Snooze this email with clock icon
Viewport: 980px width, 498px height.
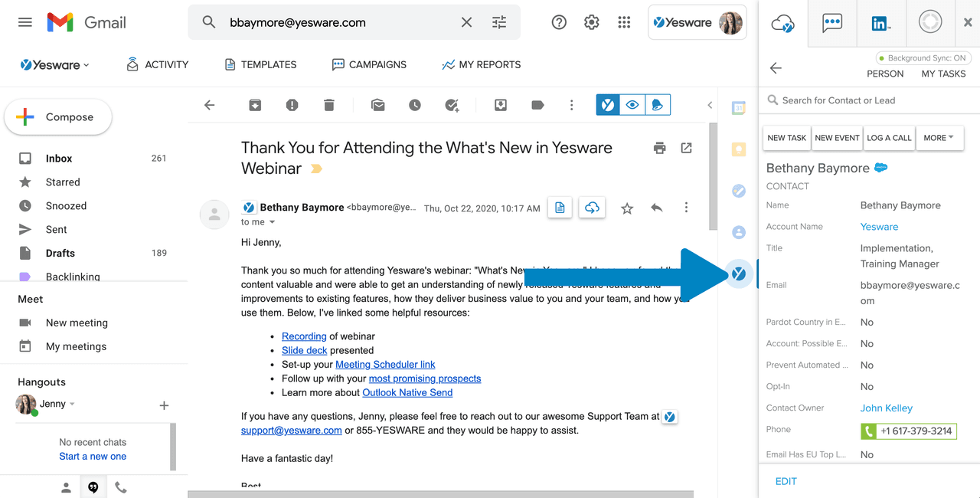pos(414,105)
